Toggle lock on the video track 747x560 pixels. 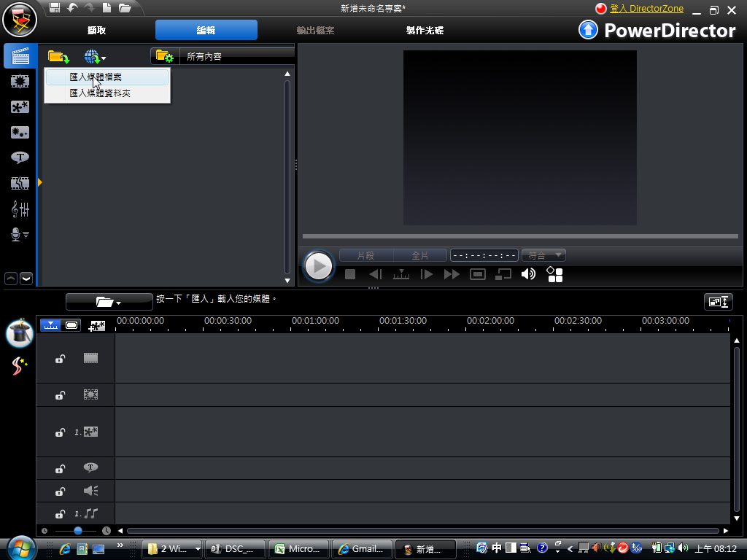61,359
